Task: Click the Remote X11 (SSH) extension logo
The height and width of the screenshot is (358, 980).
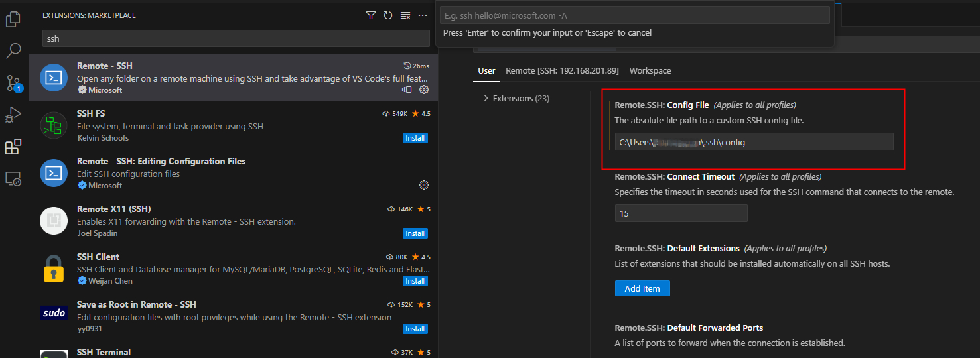Action: pos(54,221)
